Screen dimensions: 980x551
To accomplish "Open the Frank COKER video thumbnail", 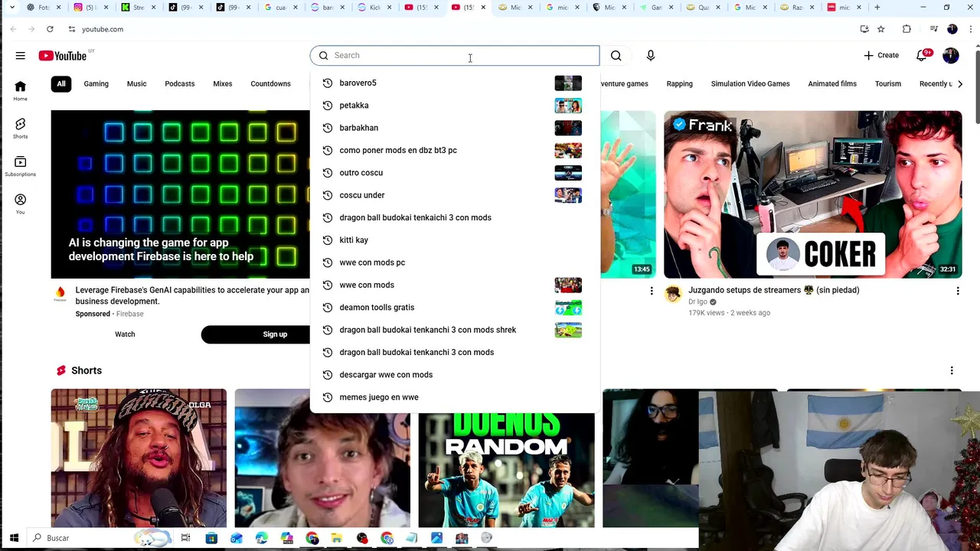I will point(812,194).
